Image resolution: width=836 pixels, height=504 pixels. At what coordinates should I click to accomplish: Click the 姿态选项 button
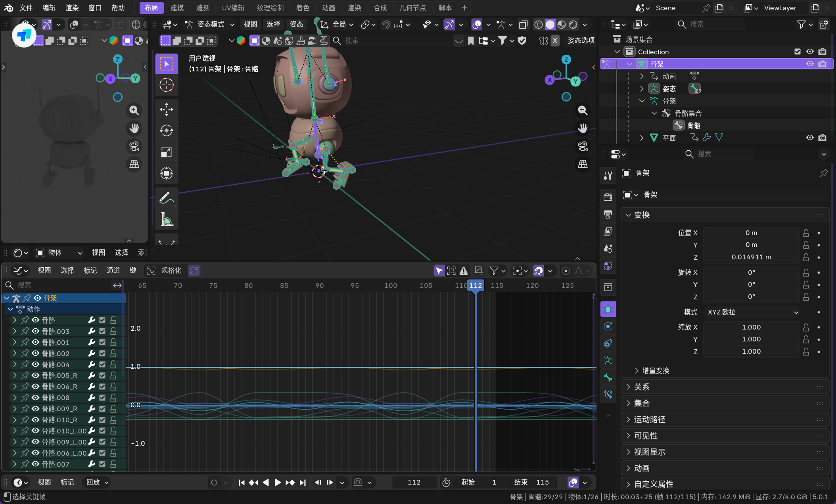tap(581, 40)
